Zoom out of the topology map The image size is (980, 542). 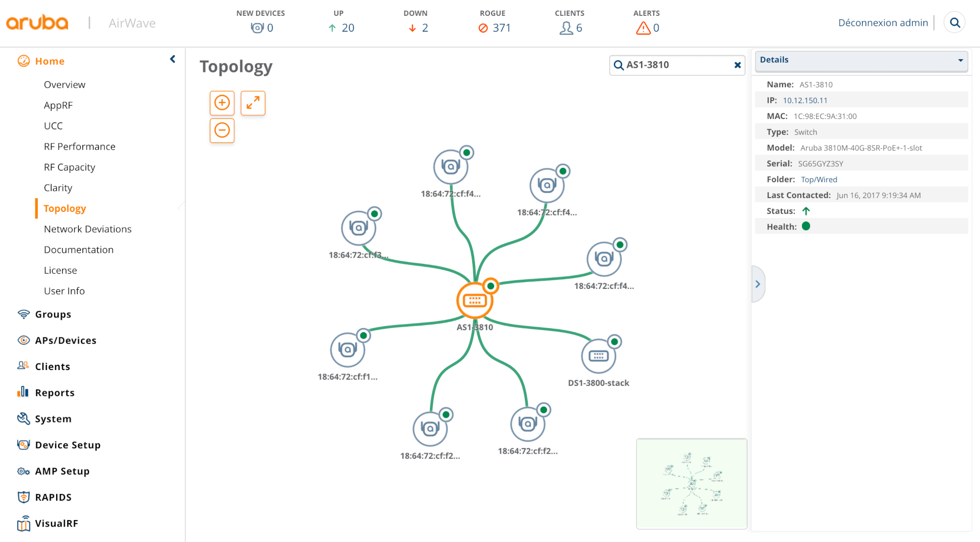pos(222,131)
